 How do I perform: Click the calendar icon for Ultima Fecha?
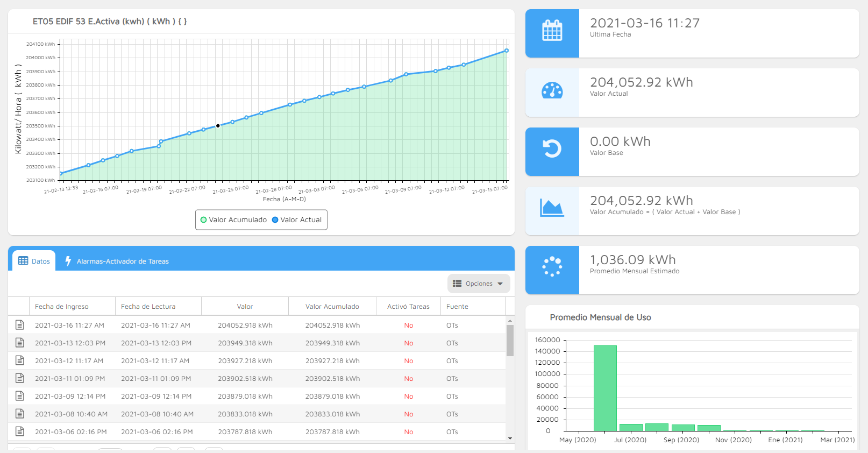pyautogui.click(x=552, y=31)
